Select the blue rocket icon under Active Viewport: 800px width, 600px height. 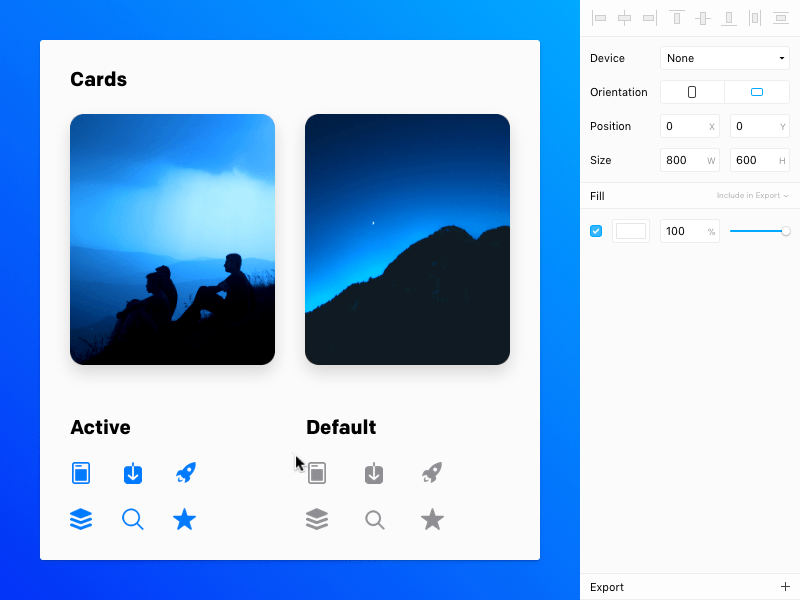coord(185,472)
